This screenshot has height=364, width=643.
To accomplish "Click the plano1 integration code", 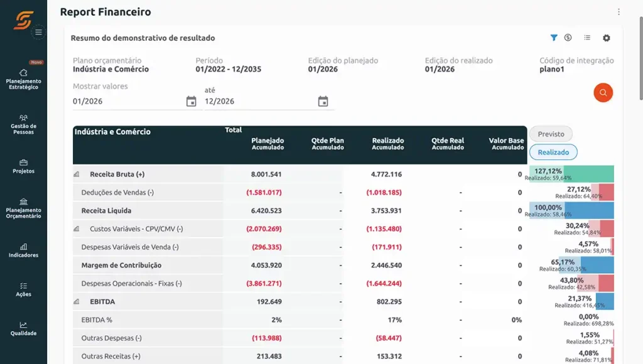I will click(x=552, y=69).
